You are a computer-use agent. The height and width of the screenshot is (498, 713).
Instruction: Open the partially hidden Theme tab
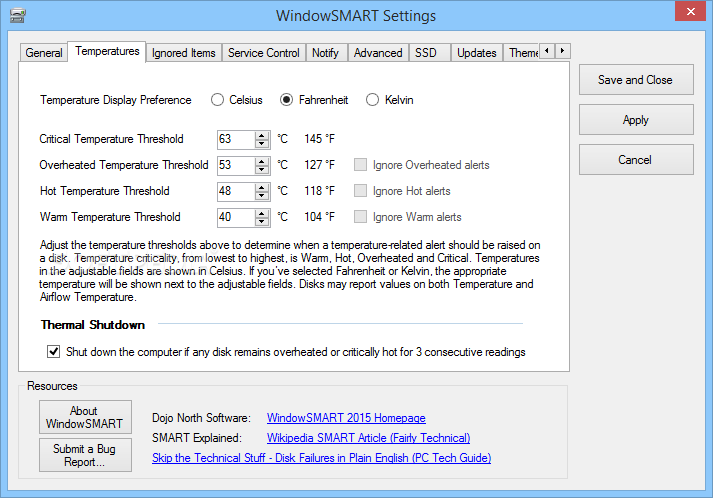coord(523,53)
